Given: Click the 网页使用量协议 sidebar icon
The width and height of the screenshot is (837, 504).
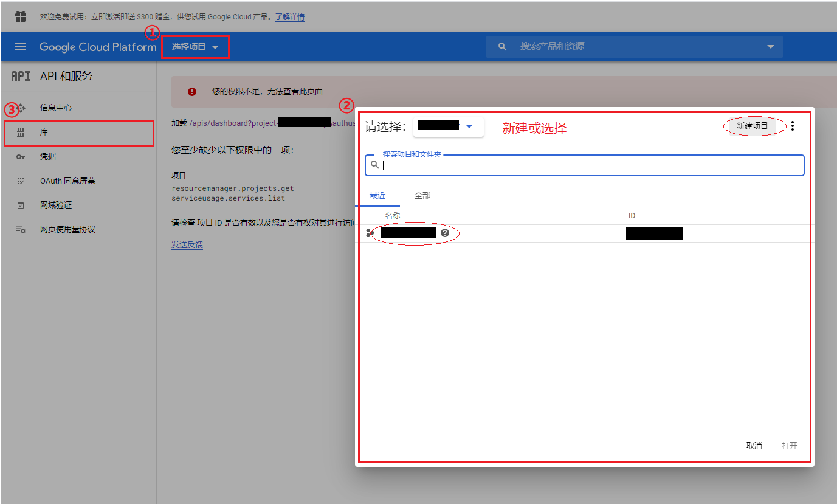Looking at the screenshot, I should 20,229.
